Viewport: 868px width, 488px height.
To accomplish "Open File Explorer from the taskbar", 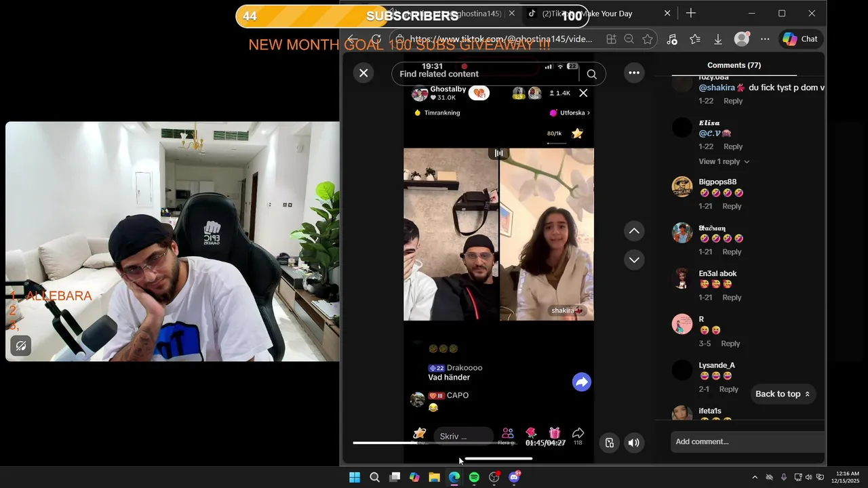I will tap(434, 477).
